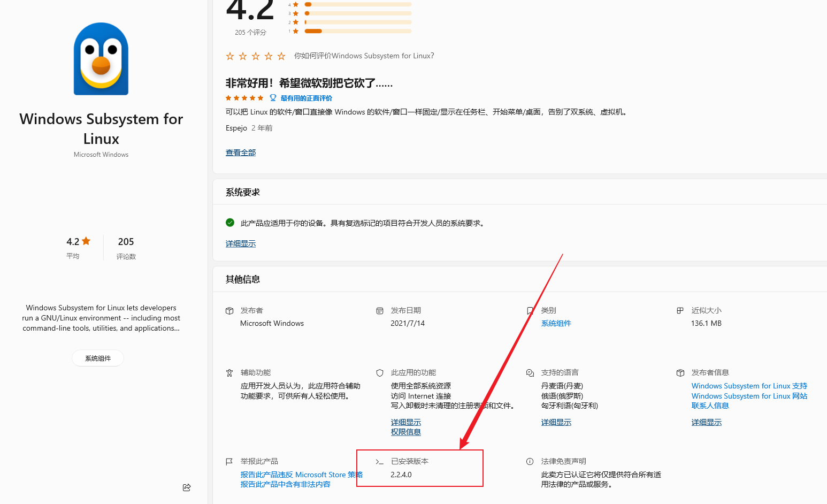Viewport: 827px width, 504px height.
Task: Click the language icon next to 支持的语言
Action: click(x=530, y=373)
